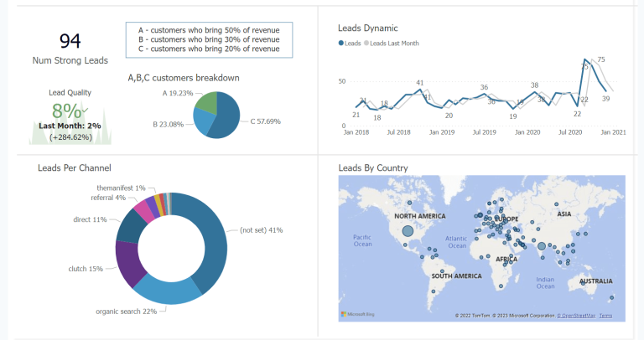Click the green check mark beside 8%
The image size is (644, 340).
[85, 110]
